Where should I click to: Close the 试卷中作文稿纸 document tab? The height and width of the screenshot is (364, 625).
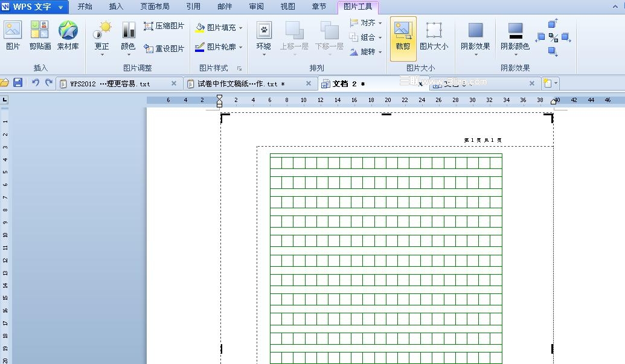click(x=309, y=83)
